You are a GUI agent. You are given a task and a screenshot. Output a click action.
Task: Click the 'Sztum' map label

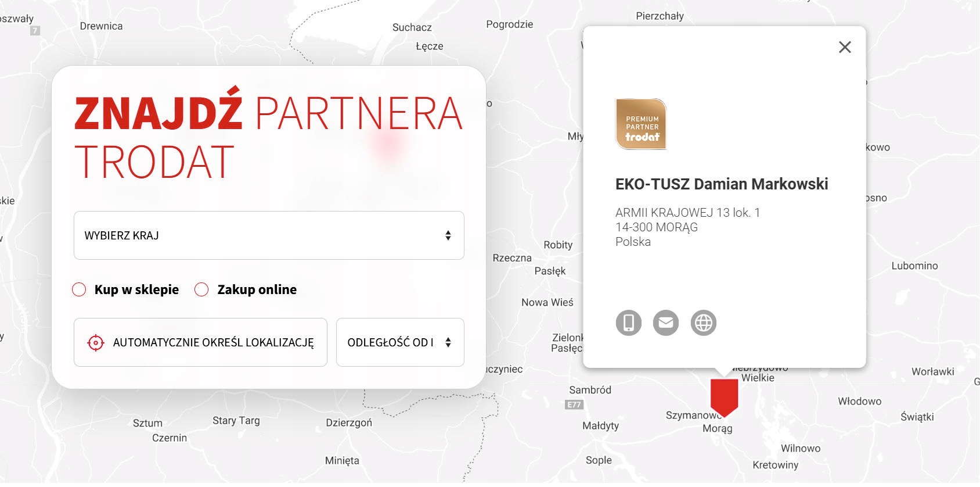147,423
